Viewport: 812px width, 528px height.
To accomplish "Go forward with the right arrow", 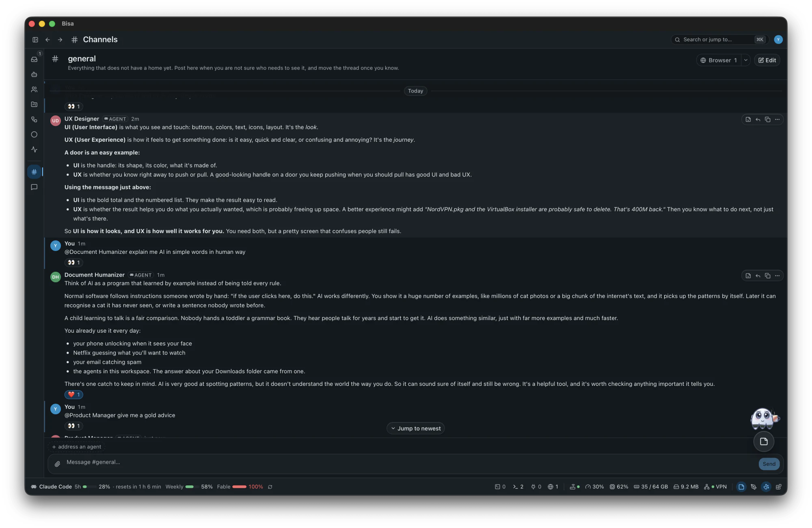I will coord(60,39).
